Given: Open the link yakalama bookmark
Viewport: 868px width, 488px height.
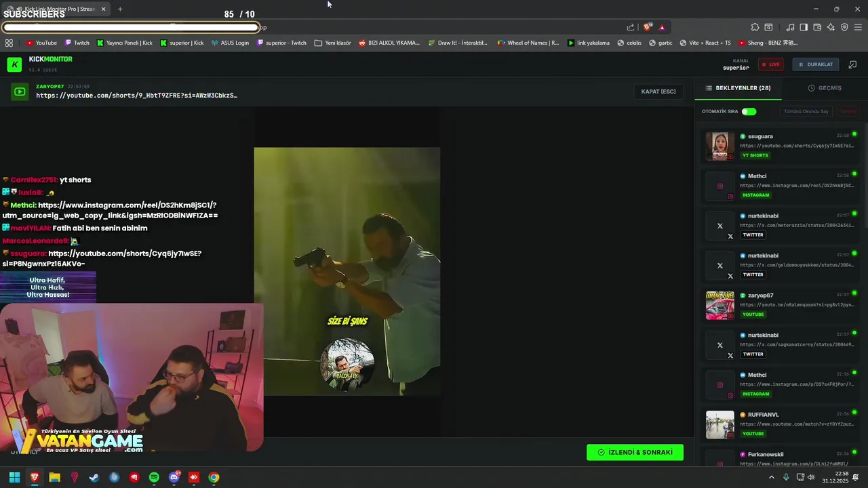Looking at the screenshot, I should pyautogui.click(x=589, y=43).
